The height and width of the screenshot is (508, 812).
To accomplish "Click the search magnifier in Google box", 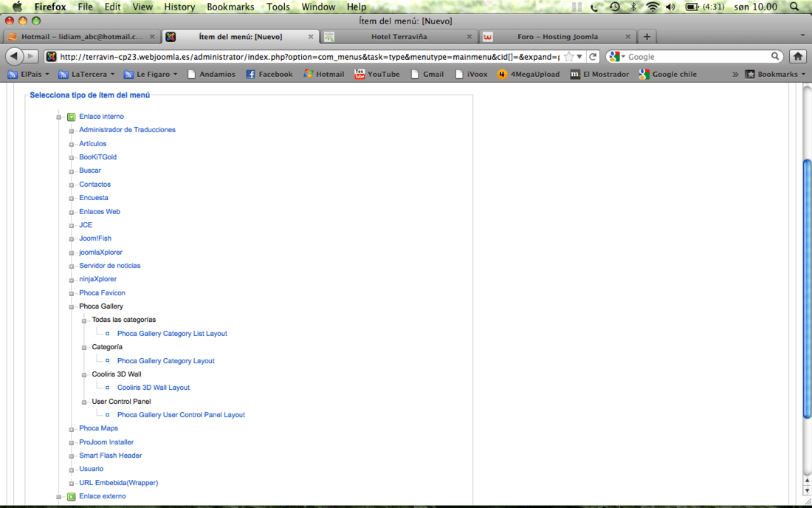I will (x=774, y=56).
